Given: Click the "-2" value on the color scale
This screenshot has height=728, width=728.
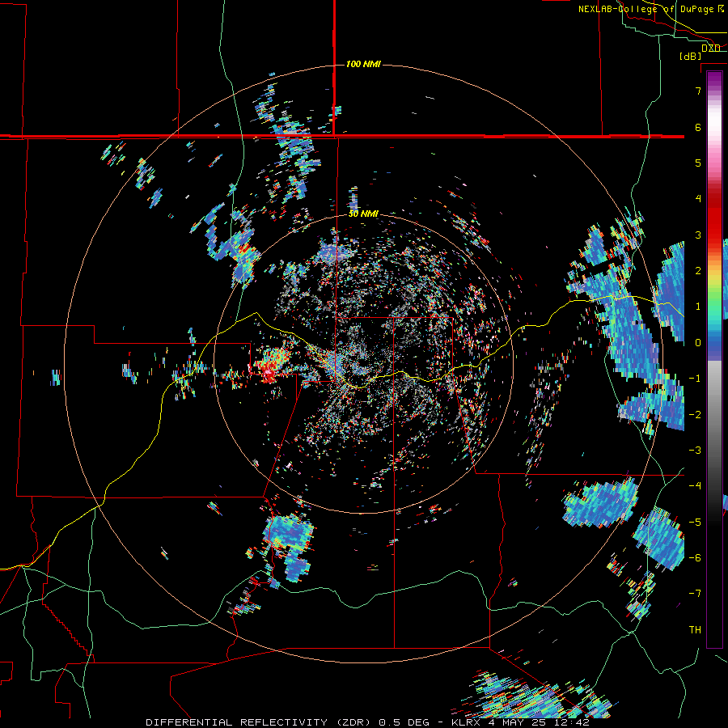Looking at the screenshot, I should point(695,414).
